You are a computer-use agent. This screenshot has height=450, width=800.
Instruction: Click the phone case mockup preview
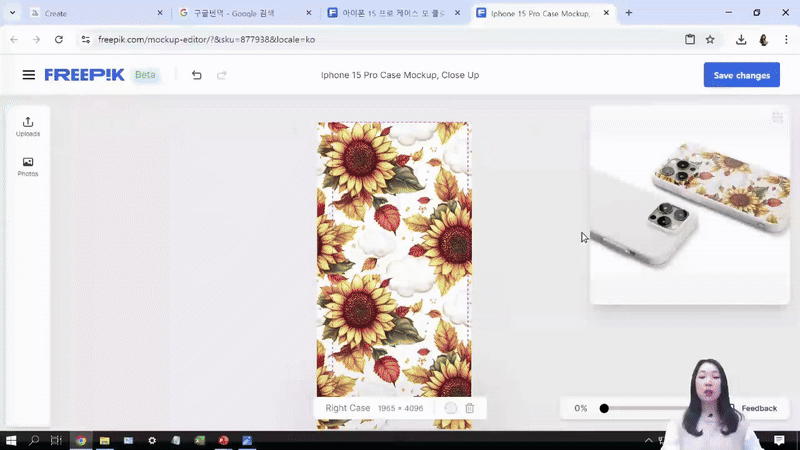pyautogui.click(x=690, y=205)
